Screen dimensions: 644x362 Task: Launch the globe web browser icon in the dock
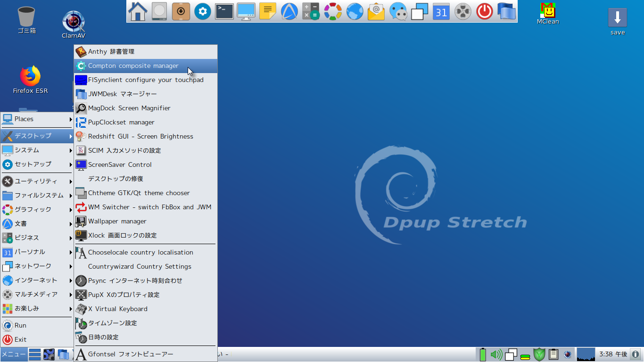tap(355, 11)
